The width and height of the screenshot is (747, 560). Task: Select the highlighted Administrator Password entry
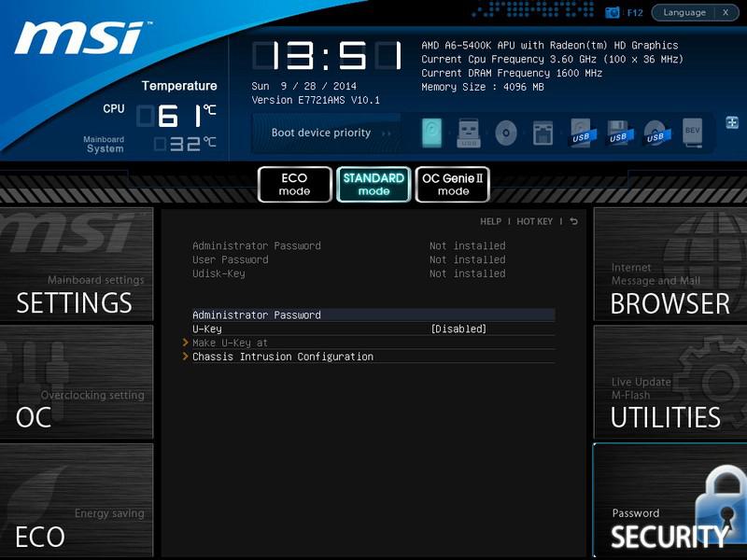(x=373, y=315)
